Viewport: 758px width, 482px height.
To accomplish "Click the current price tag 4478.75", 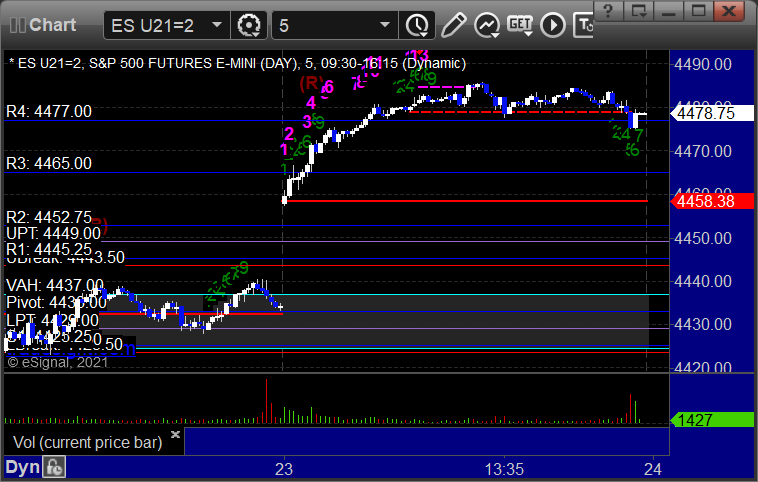I will [x=712, y=113].
